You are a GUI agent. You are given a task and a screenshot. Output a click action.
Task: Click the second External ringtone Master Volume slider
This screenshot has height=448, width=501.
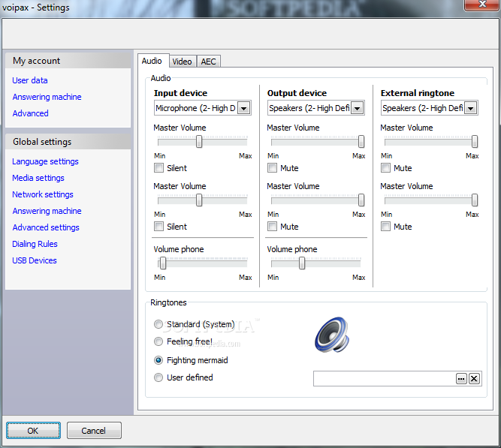click(x=430, y=200)
